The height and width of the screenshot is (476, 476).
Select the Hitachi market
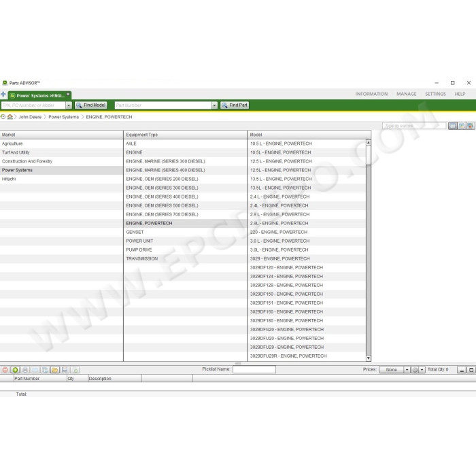tap(61, 179)
